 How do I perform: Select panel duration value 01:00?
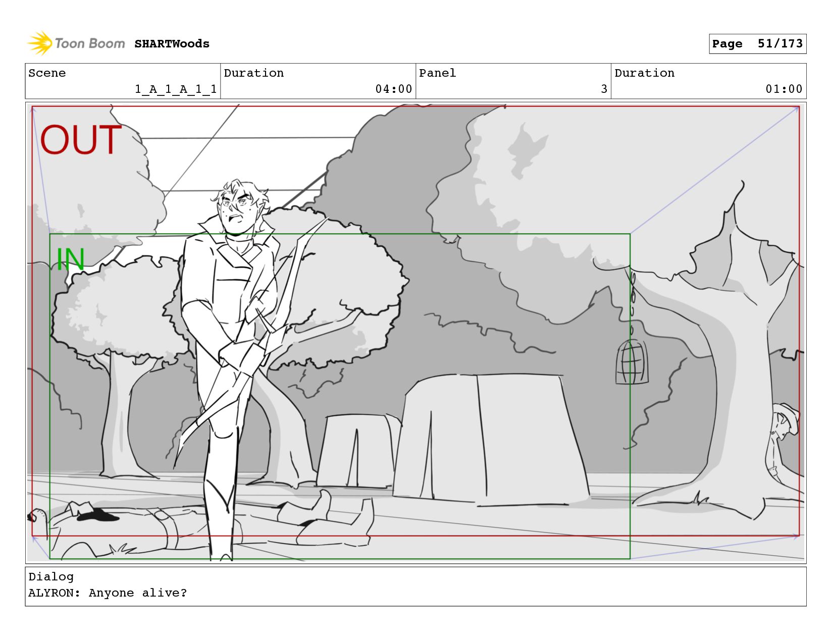(x=784, y=89)
